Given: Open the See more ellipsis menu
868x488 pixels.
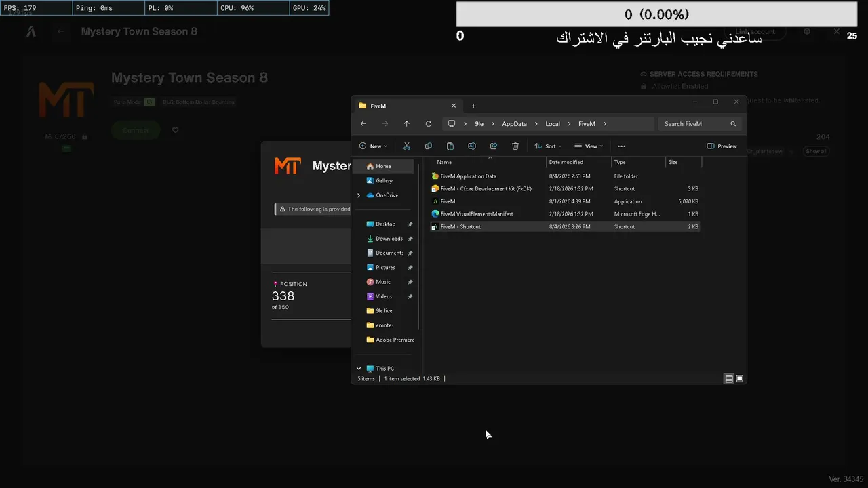Looking at the screenshot, I should click(x=621, y=146).
